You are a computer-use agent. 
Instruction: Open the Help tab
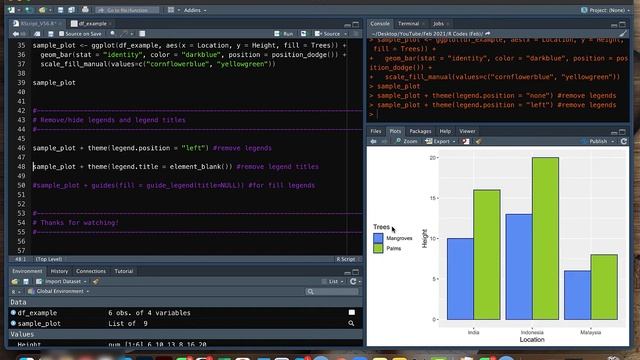pyautogui.click(x=445, y=131)
